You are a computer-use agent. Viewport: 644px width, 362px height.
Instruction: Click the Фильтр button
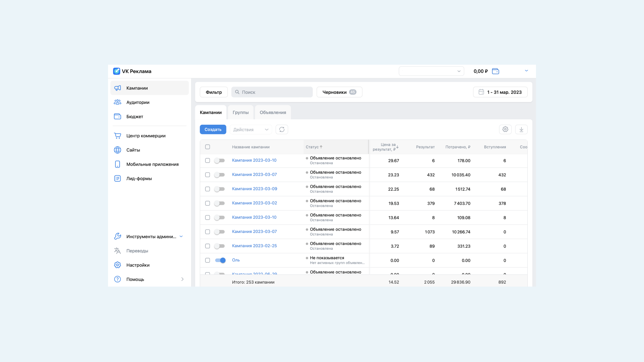[214, 92]
